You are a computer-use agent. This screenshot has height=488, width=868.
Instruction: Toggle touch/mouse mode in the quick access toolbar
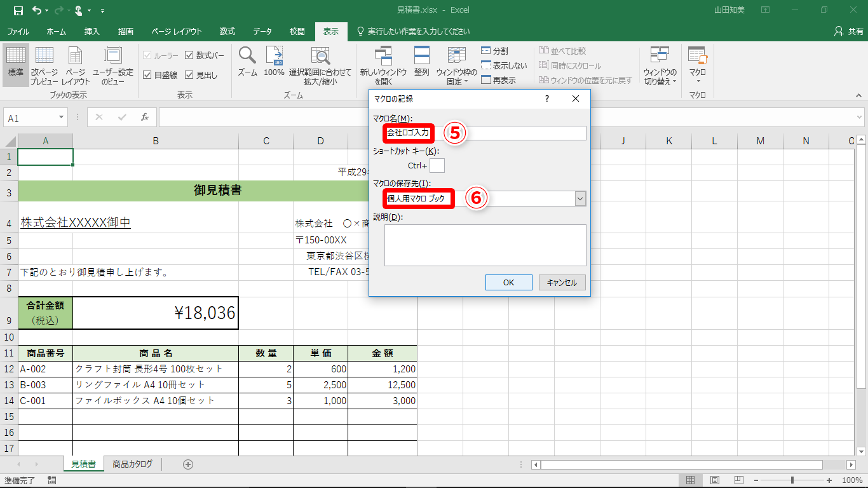tap(78, 10)
